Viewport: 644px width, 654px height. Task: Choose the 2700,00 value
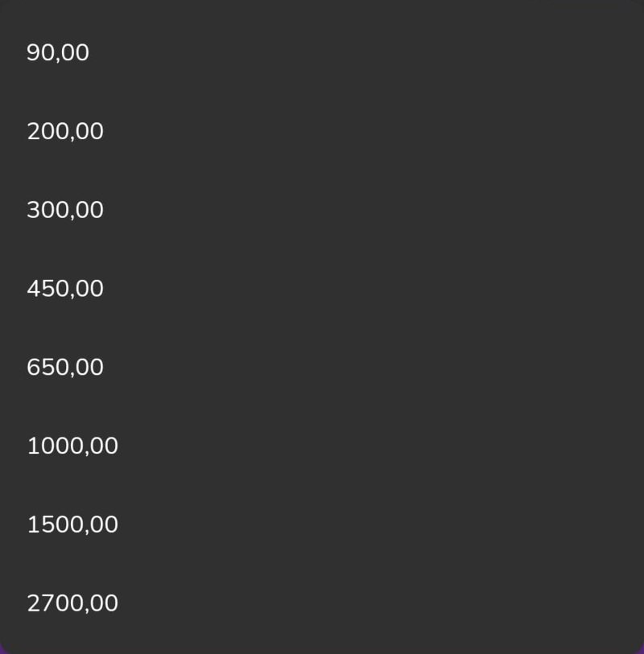tap(322, 603)
